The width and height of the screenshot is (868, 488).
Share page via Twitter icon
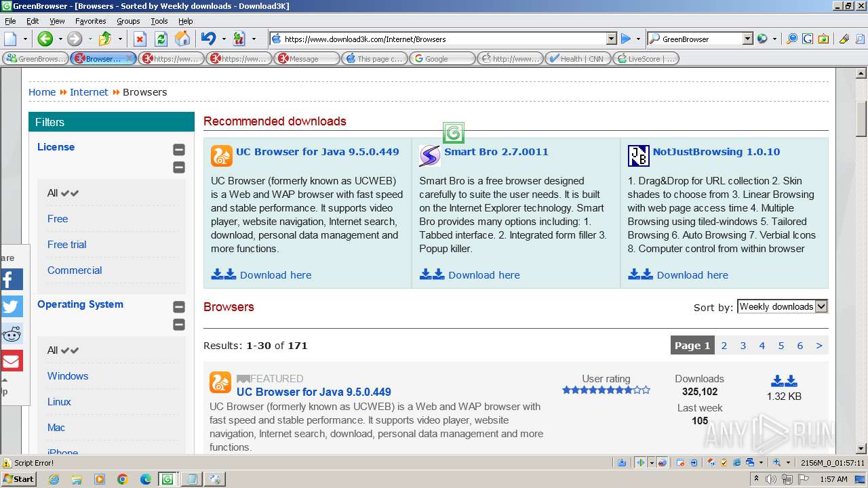pos(12,306)
